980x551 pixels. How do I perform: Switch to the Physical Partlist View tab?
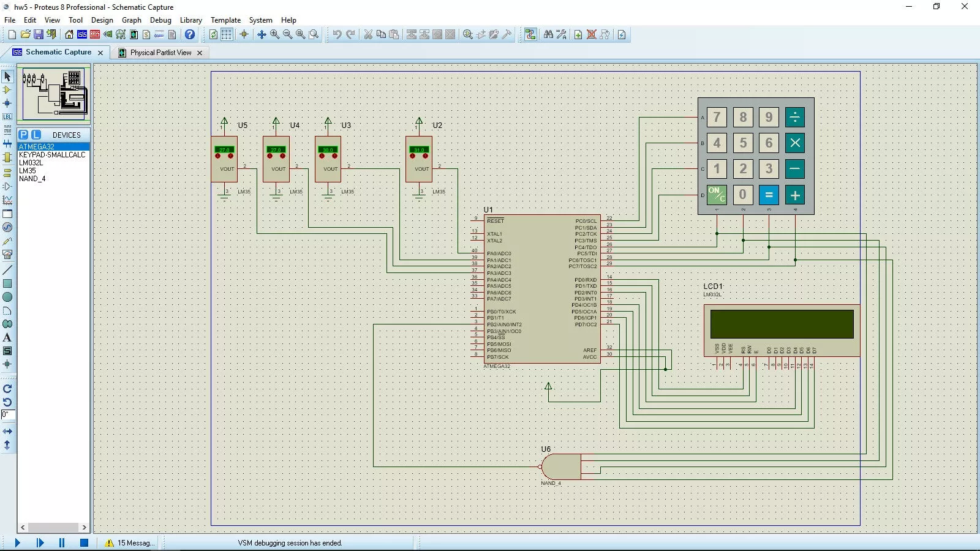(160, 53)
